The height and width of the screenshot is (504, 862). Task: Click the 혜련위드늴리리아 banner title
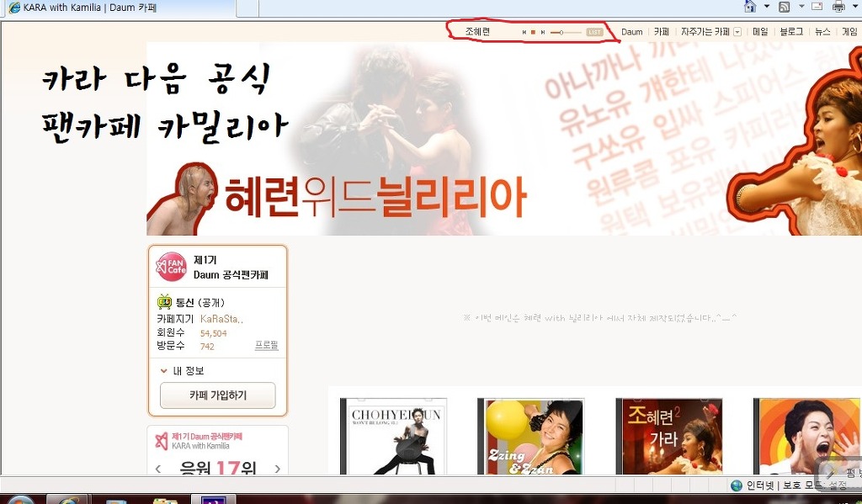click(375, 196)
